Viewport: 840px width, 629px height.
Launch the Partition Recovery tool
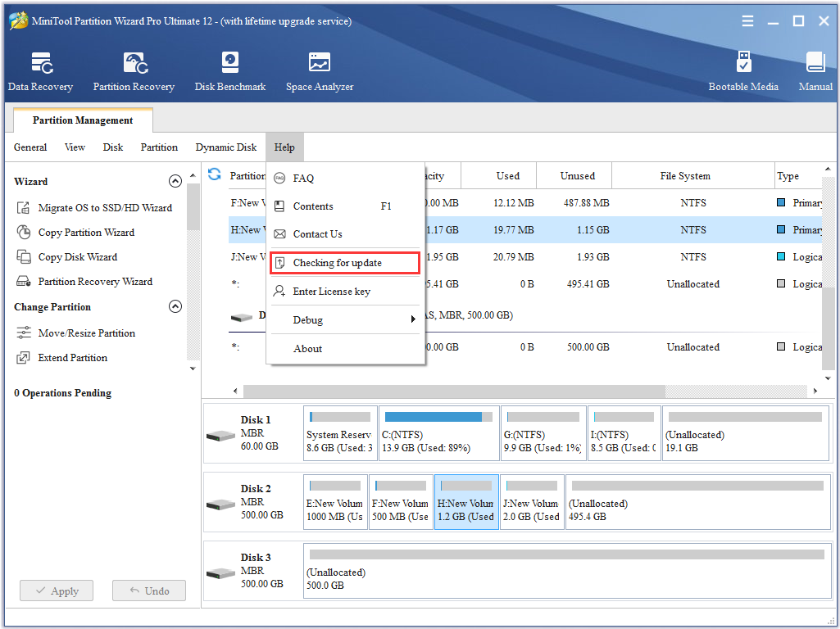(134, 71)
